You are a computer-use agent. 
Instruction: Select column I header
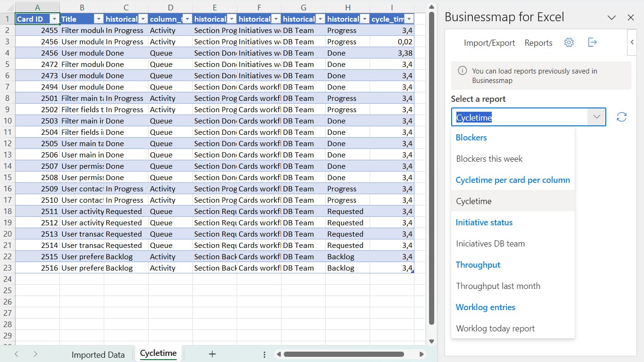tap(392, 8)
